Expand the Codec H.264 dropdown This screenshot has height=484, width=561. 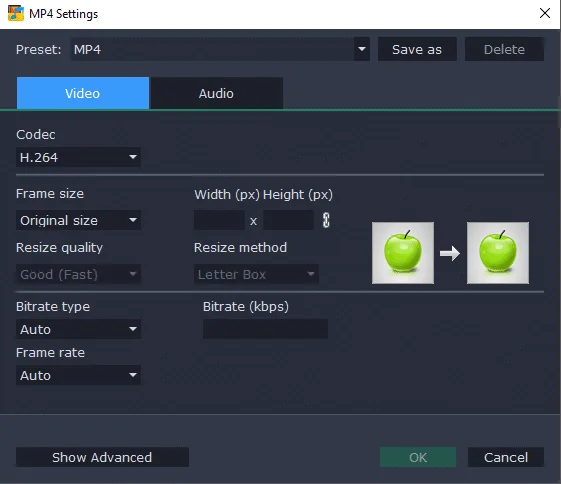[x=78, y=157]
